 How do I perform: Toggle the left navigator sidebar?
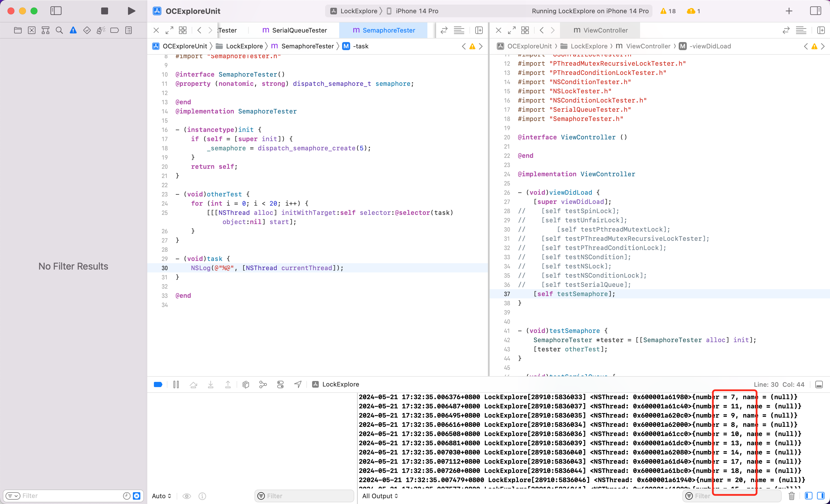pyautogui.click(x=56, y=11)
